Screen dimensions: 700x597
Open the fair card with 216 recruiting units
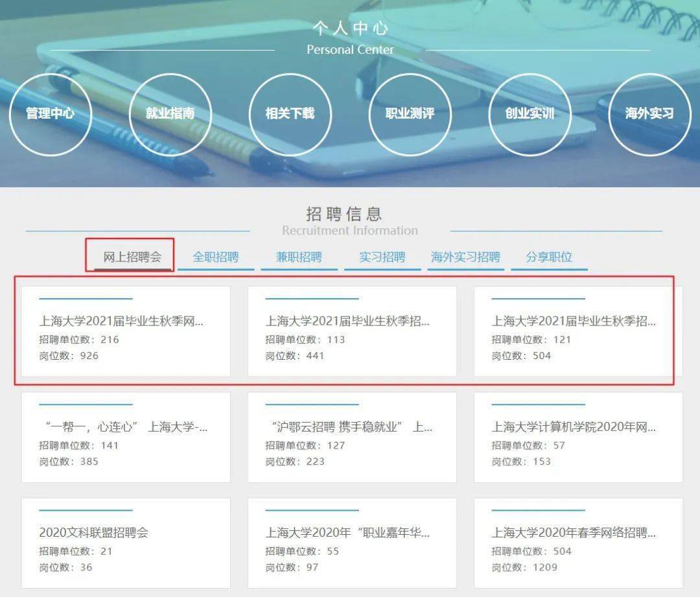126,331
